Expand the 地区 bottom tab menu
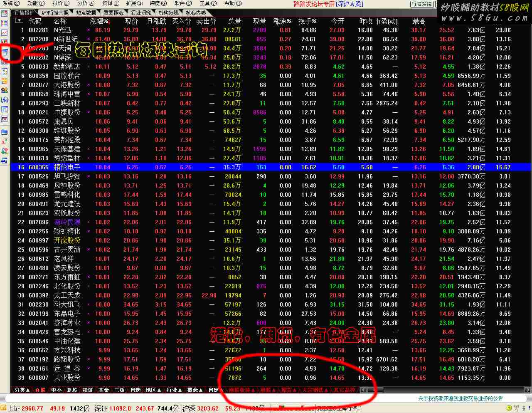The width and height of the screenshot is (532, 413). click(x=153, y=390)
